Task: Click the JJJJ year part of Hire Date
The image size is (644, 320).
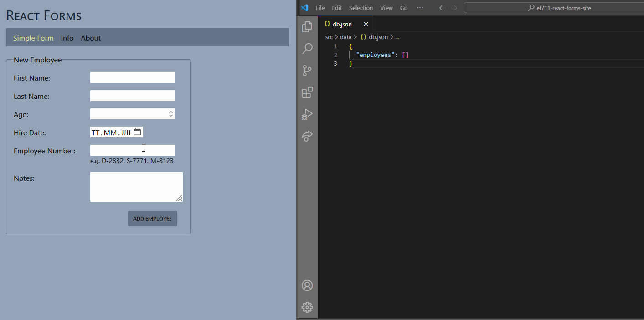Action: [x=126, y=132]
